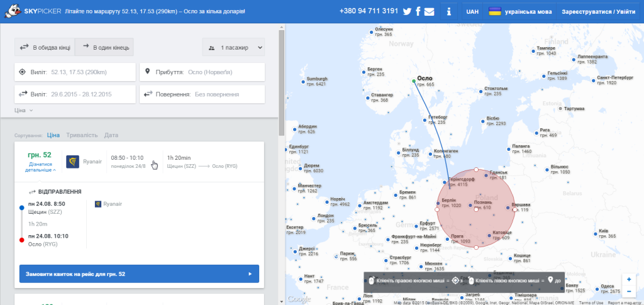644x305 pixels.
Task: Click 'Замовити квиток на рейс' booking button
Action: coord(139,274)
